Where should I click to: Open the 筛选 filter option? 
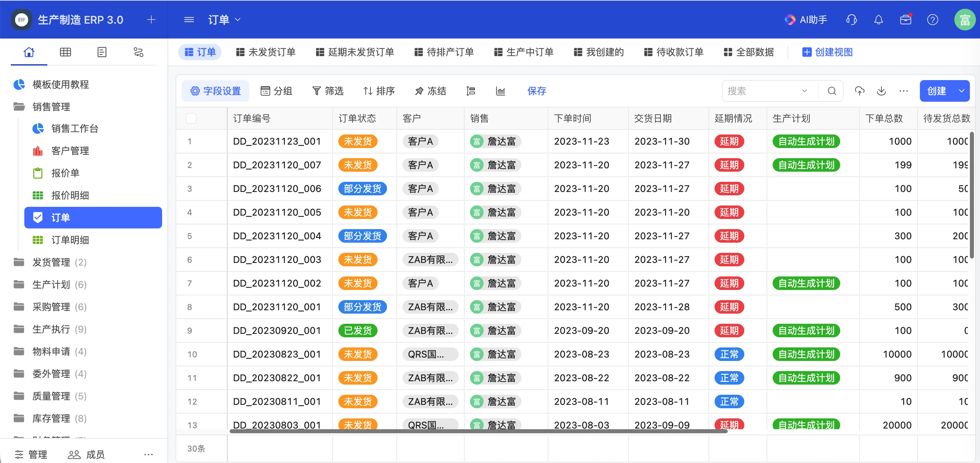point(328,91)
